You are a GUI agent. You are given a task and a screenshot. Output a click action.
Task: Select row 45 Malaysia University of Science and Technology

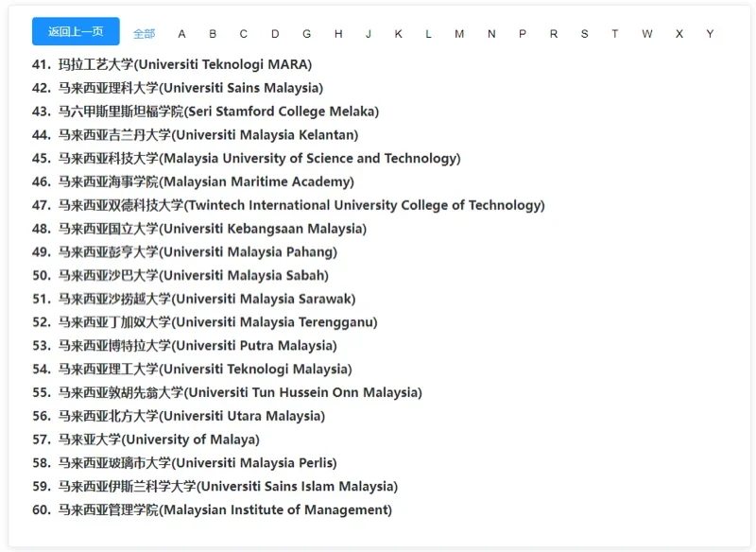[247, 158]
